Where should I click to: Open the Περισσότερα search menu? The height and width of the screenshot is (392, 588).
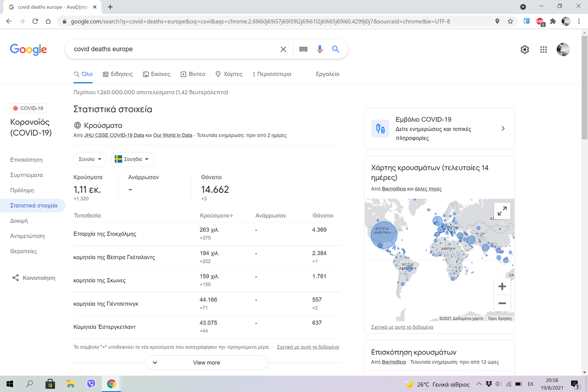[x=271, y=74]
